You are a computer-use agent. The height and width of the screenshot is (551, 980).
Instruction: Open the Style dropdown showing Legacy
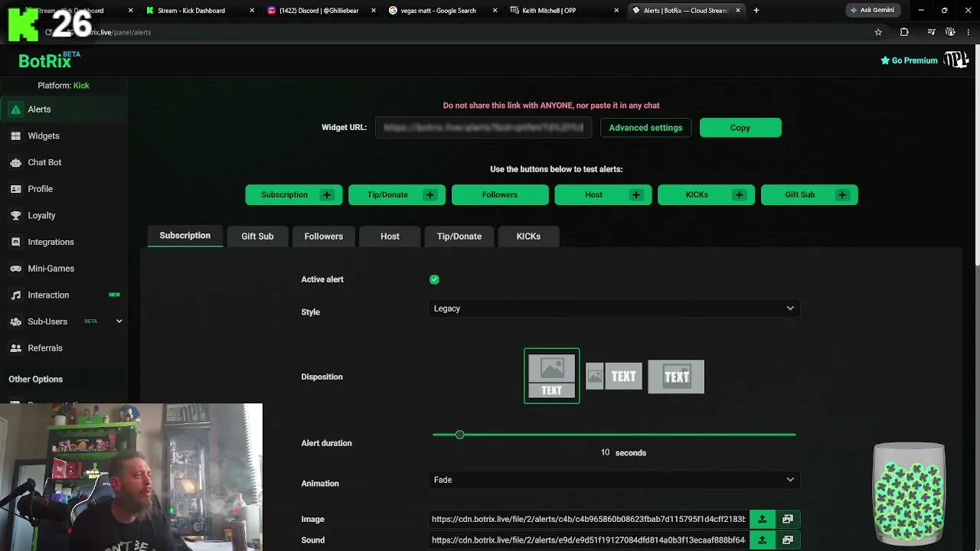pos(614,308)
